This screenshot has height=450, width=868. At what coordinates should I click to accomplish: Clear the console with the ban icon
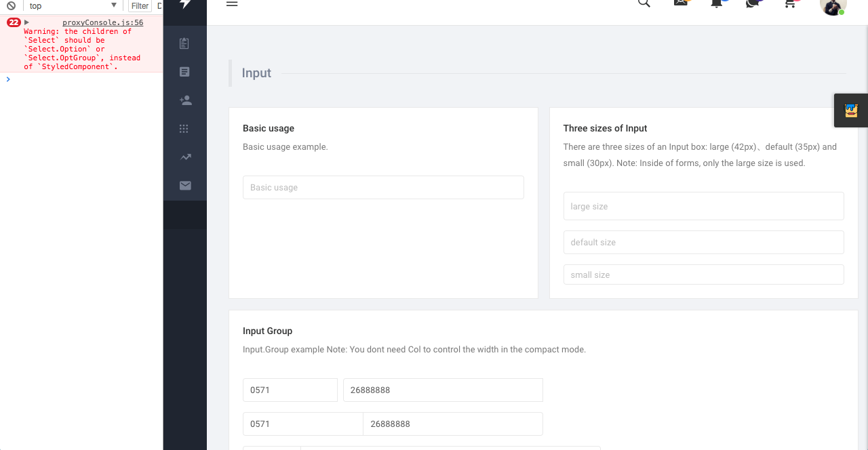11,5
